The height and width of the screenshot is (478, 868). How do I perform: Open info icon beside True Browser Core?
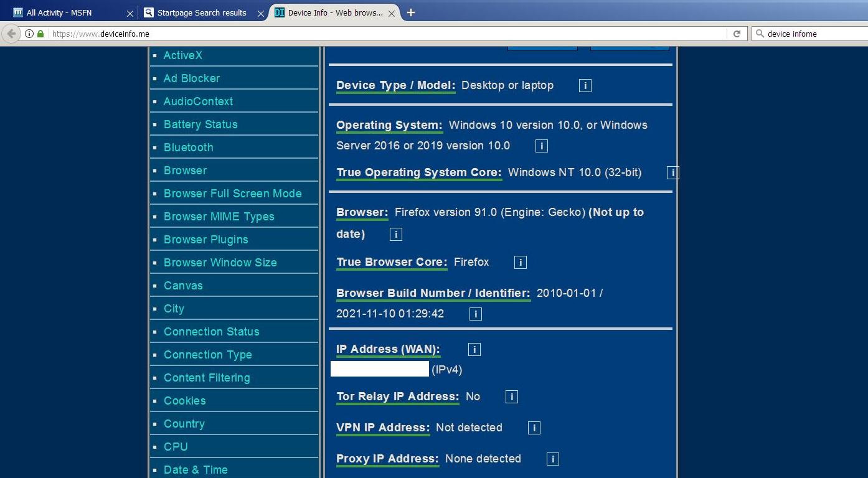coord(520,263)
